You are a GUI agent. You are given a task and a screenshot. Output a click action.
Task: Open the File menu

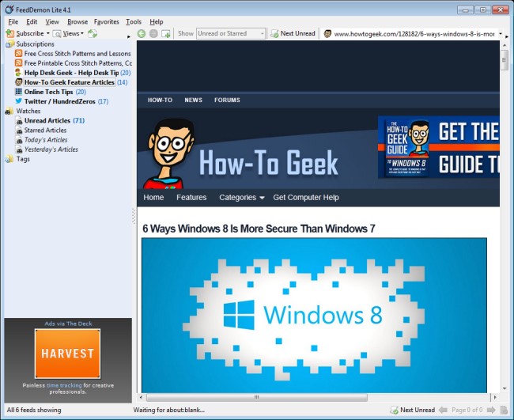point(13,21)
